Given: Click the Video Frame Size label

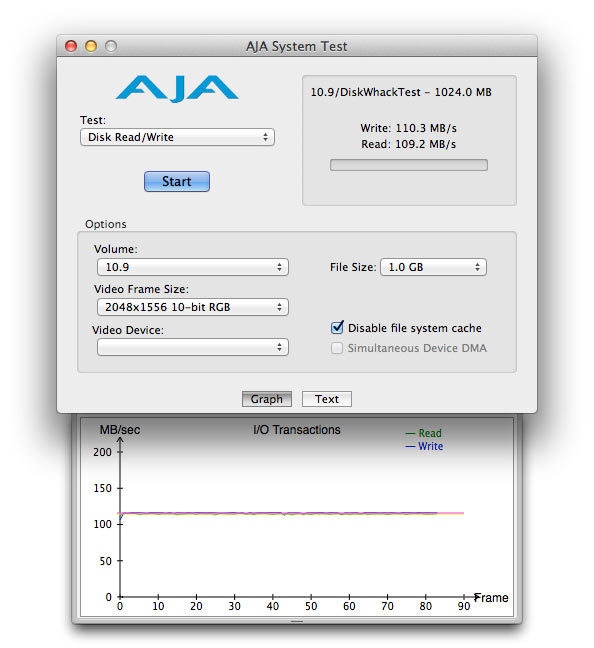Looking at the screenshot, I should click(141, 289).
